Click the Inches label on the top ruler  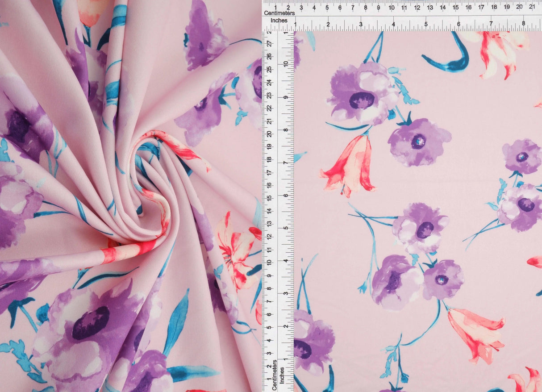pyautogui.click(x=279, y=20)
